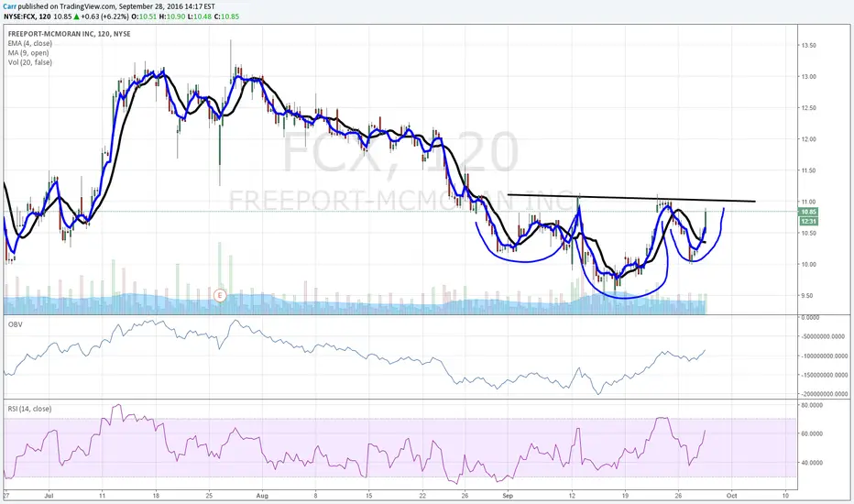Select the OBV pane label

[14, 324]
